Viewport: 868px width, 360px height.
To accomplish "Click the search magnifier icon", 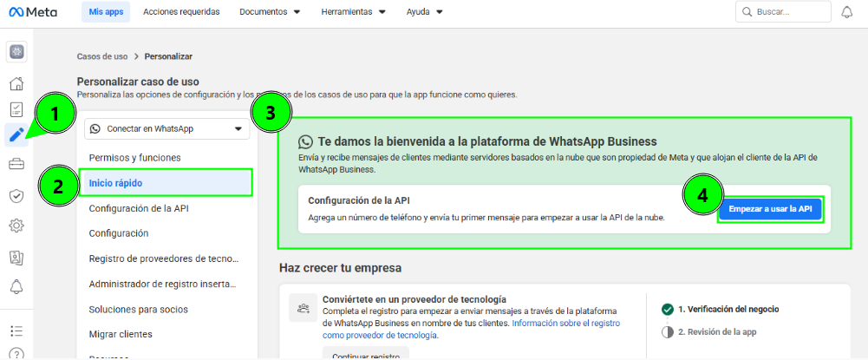I will click(747, 11).
